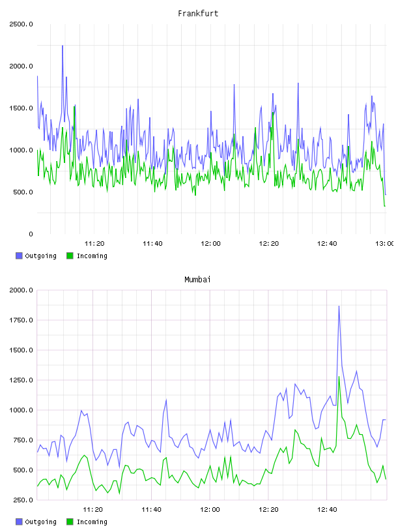Click the Mumbai chart title

pos(197,280)
